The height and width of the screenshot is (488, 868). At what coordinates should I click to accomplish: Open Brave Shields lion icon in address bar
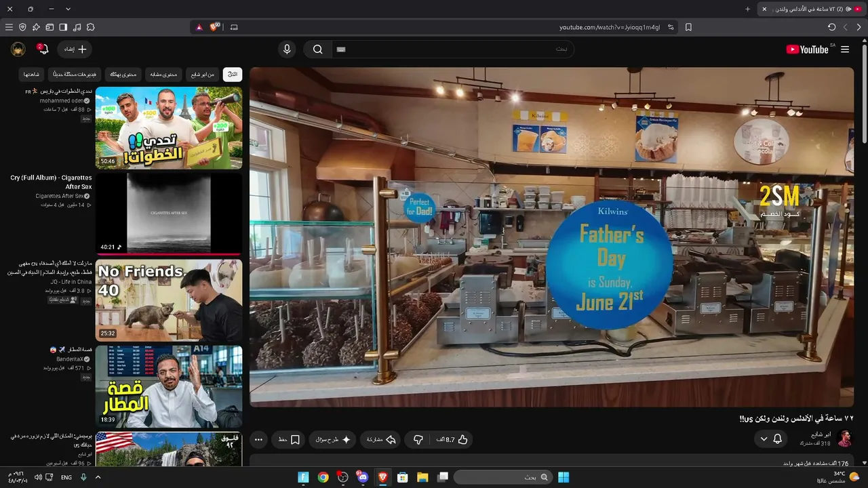click(x=215, y=27)
